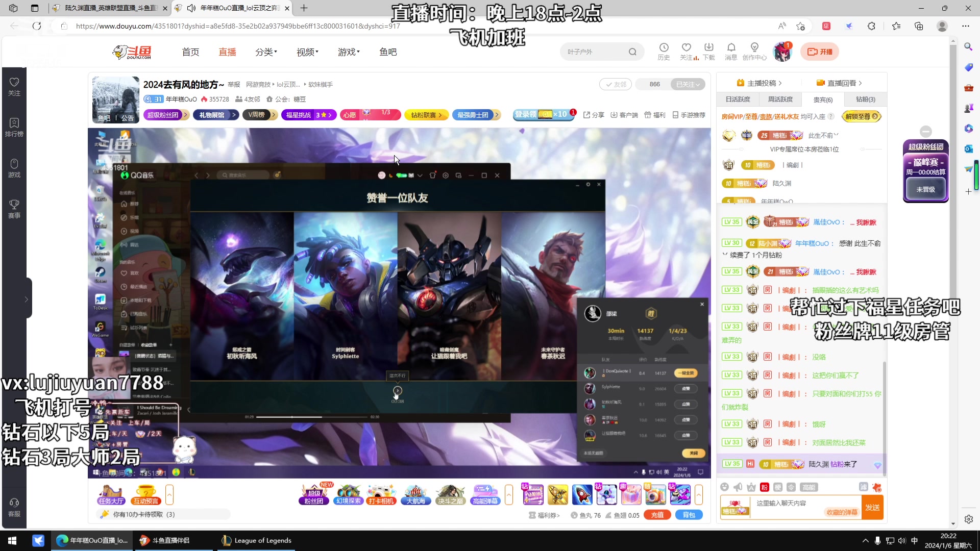Open the 大航海 ship icon

point(415,495)
